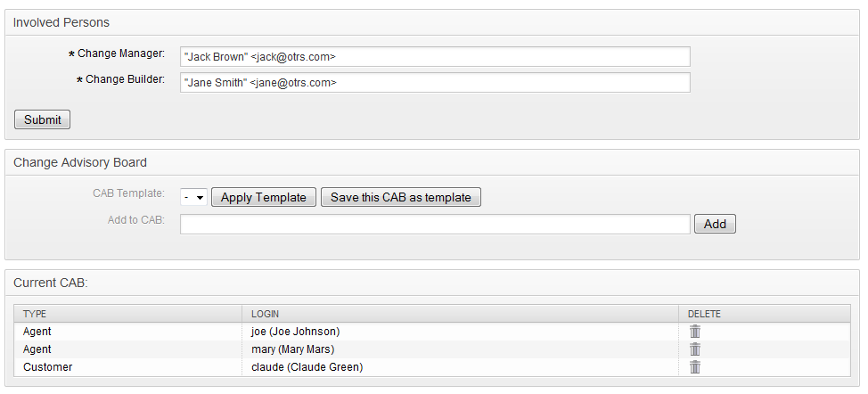This screenshot has width=868, height=394.
Task: Click the Customer type cell
Action: pos(48,367)
